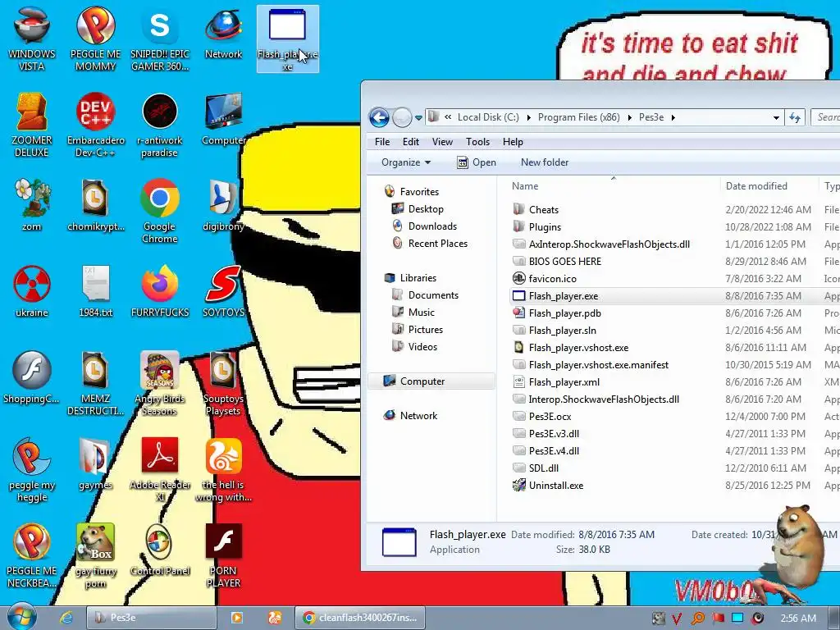Select the peggle my heggle desktop icon
The width and height of the screenshot is (840, 630).
[x=32, y=469]
